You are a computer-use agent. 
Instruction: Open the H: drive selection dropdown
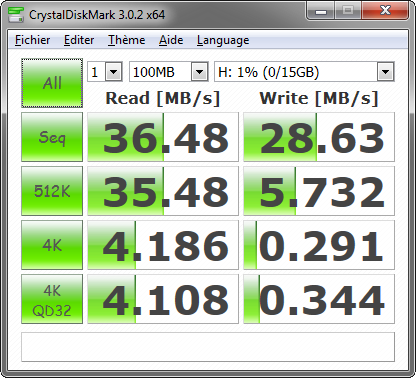tap(304, 72)
